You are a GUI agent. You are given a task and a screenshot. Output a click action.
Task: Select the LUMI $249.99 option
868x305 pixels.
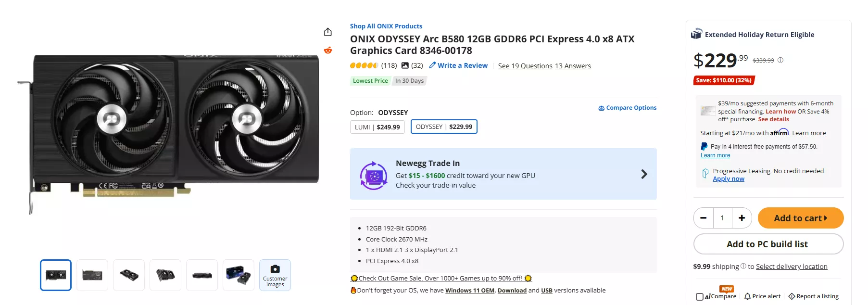[377, 127]
